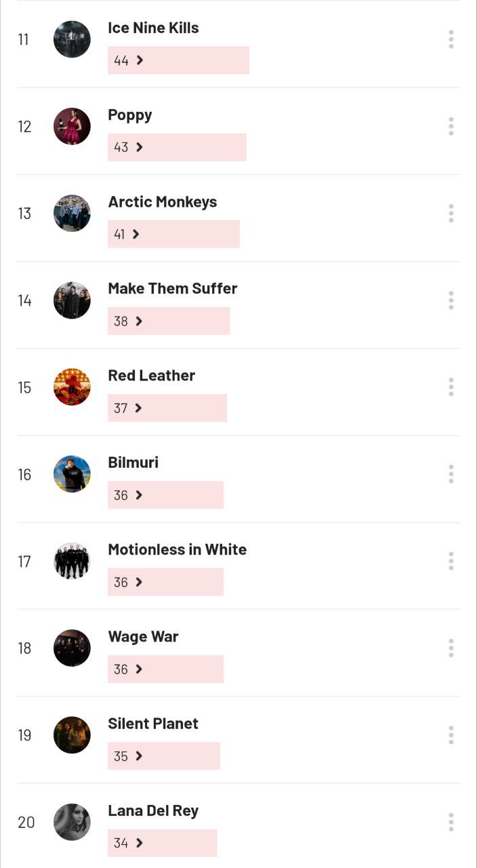Click the kebab menu for Wage War

click(x=451, y=648)
